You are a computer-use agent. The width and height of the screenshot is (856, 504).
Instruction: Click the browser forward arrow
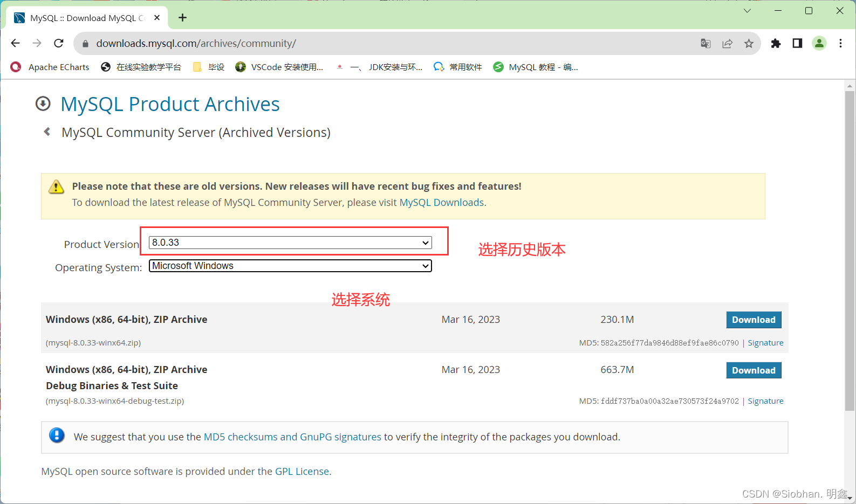[x=37, y=43]
